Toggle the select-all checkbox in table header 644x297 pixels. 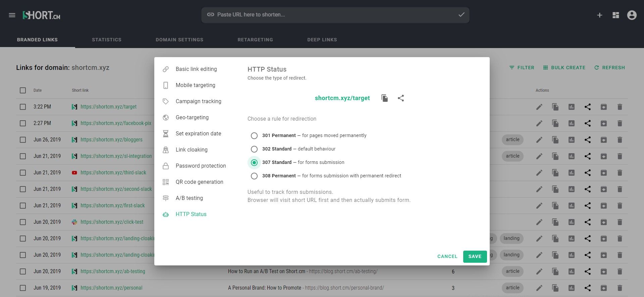pos(23,90)
